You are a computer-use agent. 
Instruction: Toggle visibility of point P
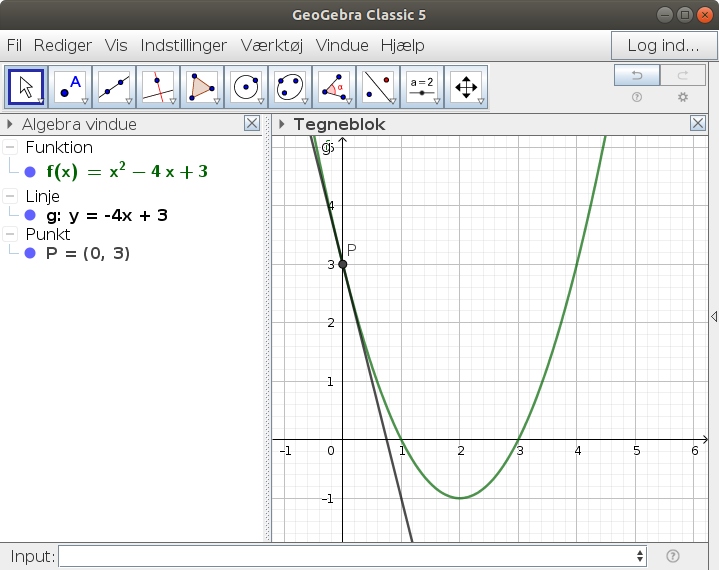30,253
